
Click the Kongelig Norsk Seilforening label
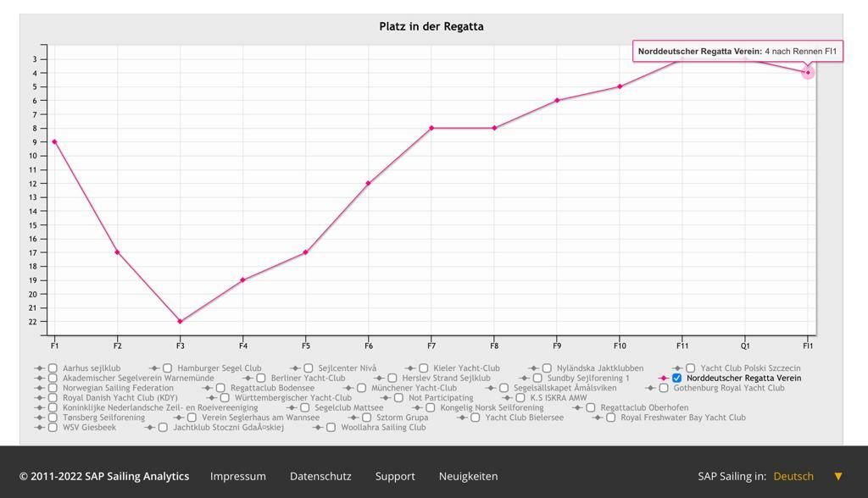(492, 408)
